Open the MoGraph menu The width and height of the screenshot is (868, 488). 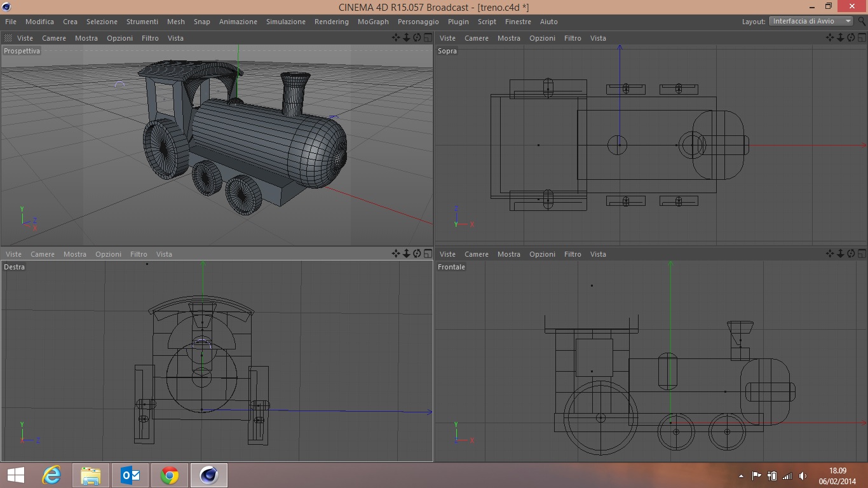tap(373, 22)
